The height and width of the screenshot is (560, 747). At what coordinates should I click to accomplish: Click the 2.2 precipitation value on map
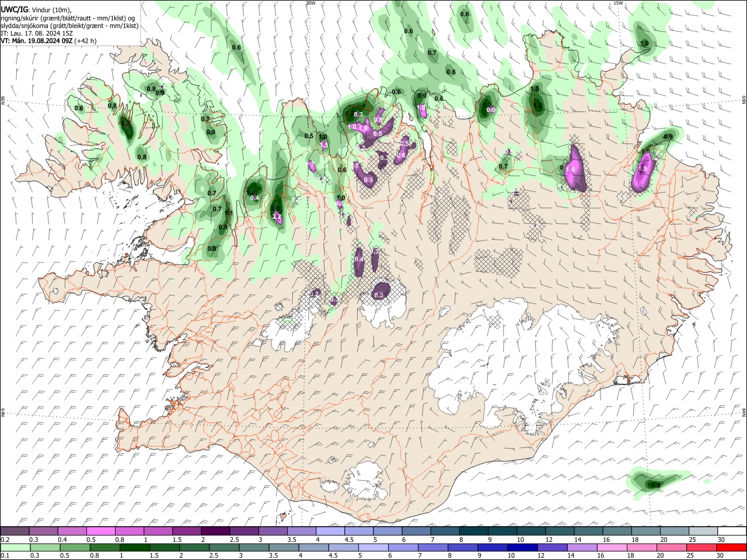pyautogui.click(x=277, y=216)
